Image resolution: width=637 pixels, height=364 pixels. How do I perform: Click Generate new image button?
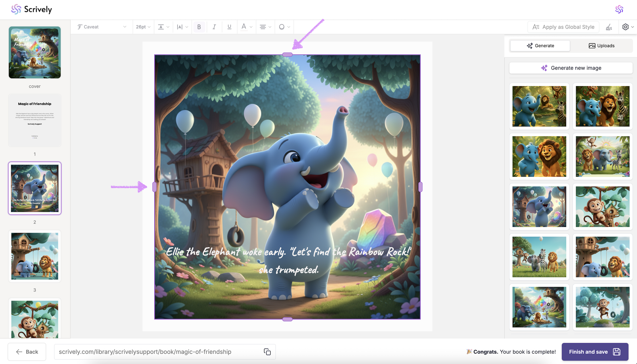[x=571, y=68]
